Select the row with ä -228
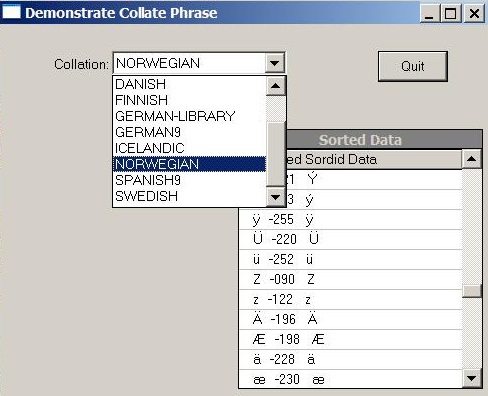The width and height of the screenshot is (488, 396). click(351, 359)
